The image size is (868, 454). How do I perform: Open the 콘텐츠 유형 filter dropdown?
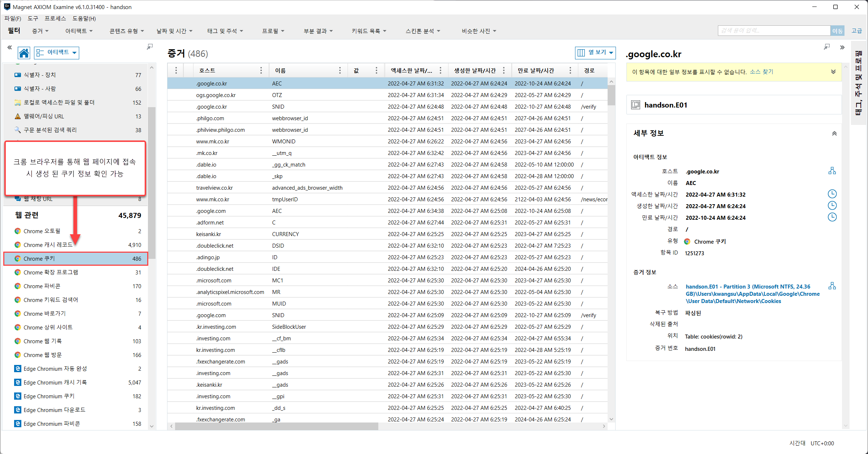(127, 31)
